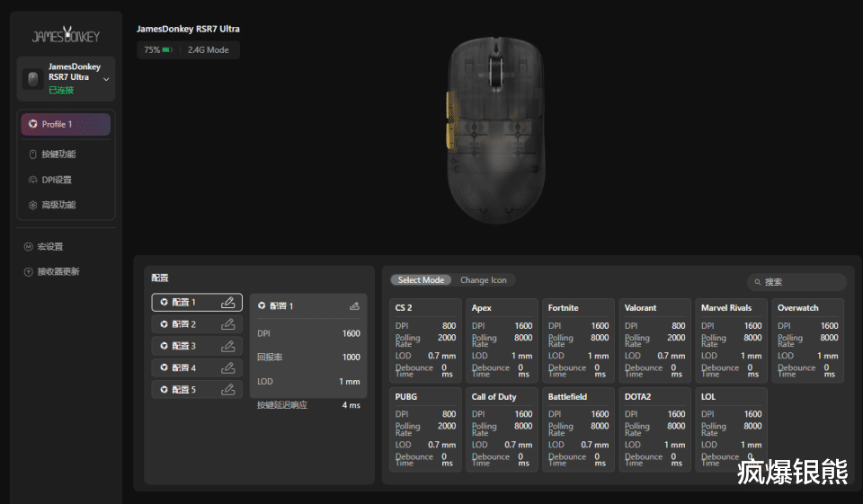Screen dimensions: 863x504
Task: Click DPI value 1600 in detail panel
Action: (351, 333)
